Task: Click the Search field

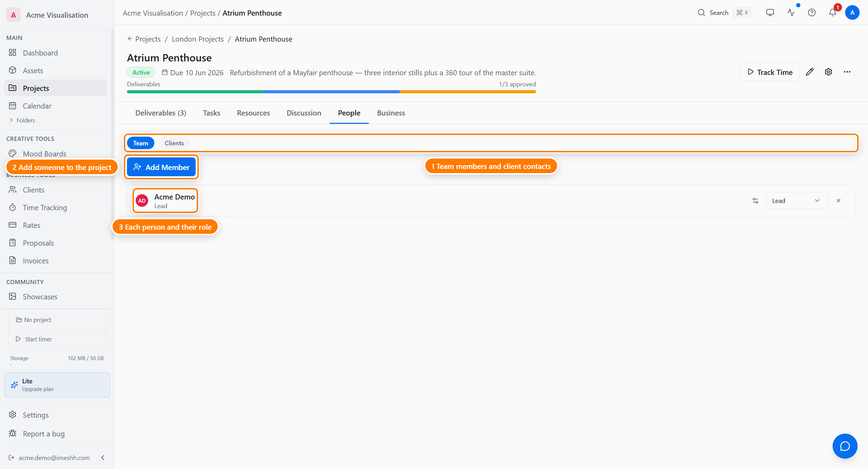Action: pyautogui.click(x=724, y=13)
